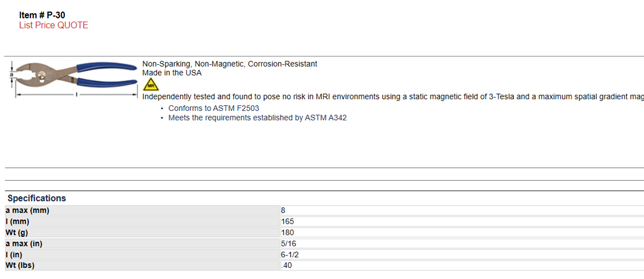The width and height of the screenshot is (644, 279).
Task: Select the Wt (lbs) row label
Action: (x=142, y=266)
